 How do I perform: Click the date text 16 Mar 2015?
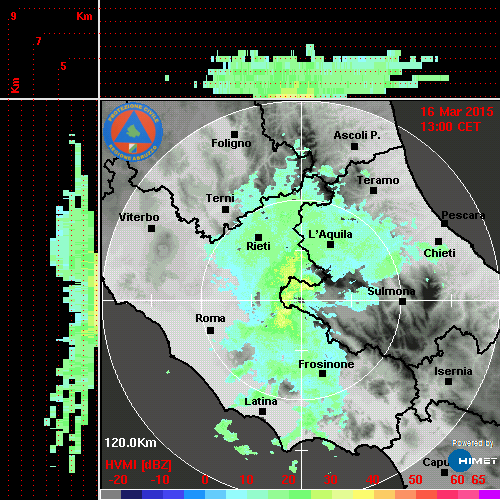click(457, 112)
